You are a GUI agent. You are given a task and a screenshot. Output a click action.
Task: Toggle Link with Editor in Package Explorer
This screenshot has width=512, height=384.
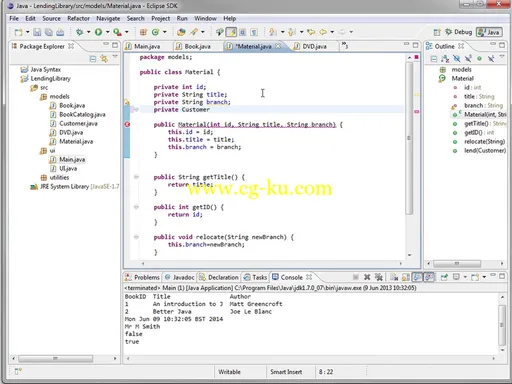104,59
